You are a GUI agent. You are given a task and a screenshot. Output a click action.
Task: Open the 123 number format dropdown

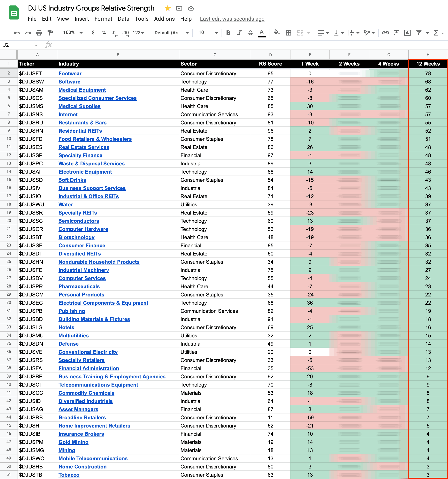(x=138, y=33)
